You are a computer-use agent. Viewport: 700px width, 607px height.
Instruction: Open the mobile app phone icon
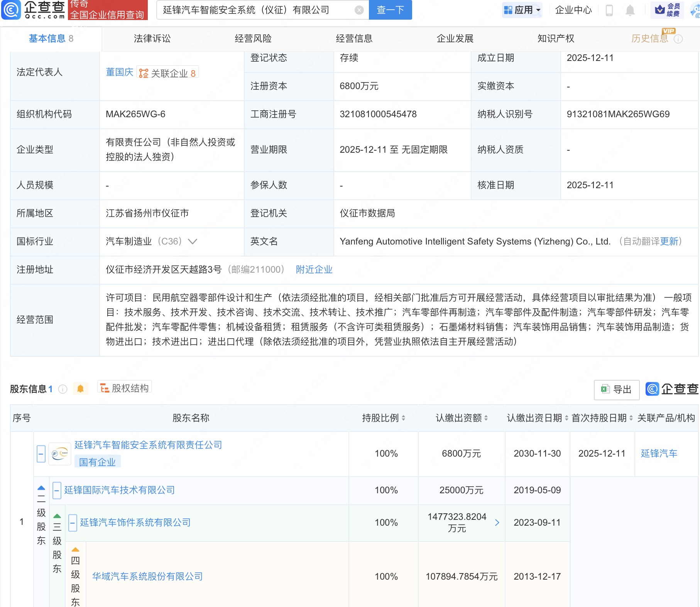[x=609, y=10]
